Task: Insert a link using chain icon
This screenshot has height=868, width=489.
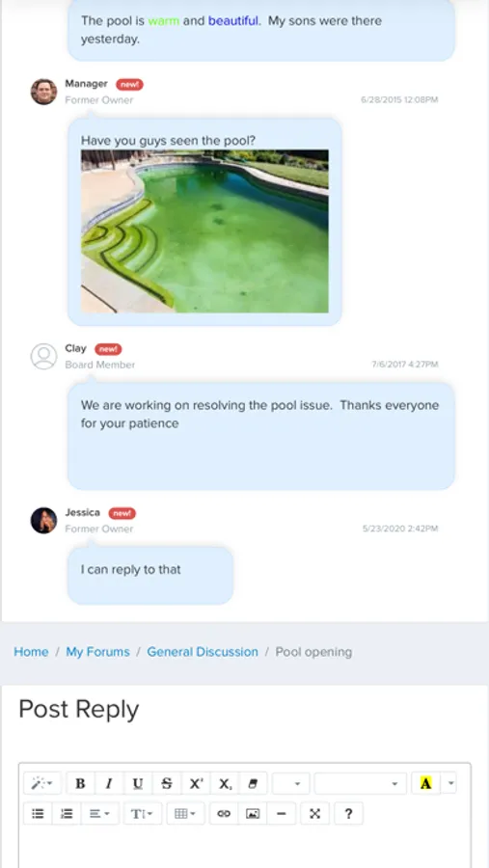Action: coord(224,813)
